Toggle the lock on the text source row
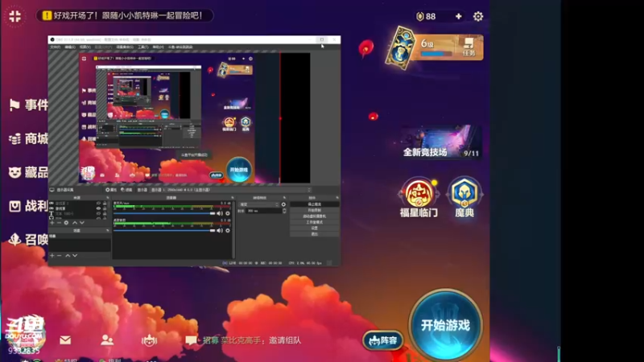The width and height of the screenshot is (644, 362). click(105, 213)
